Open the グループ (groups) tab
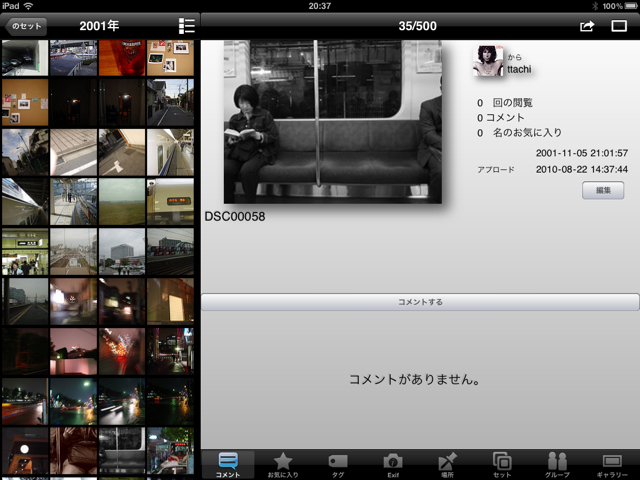Image resolution: width=640 pixels, height=480 pixels. tap(558, 464)
